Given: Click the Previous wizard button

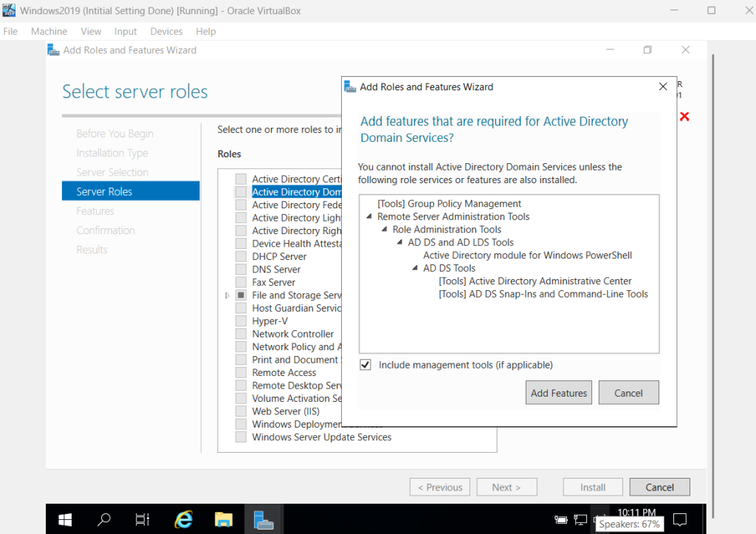Looking at the screenshot, I should point(440,487).
